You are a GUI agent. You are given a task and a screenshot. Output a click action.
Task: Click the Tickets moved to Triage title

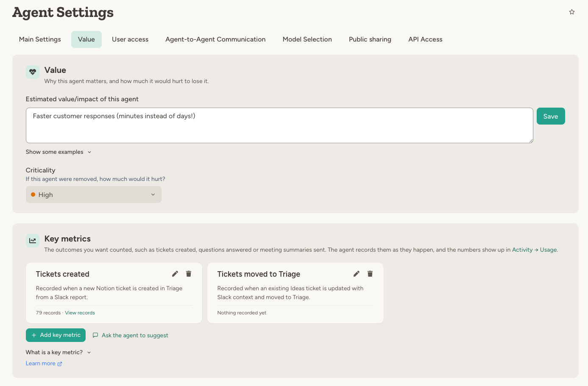pyautogui.click(x=259, y=274)
